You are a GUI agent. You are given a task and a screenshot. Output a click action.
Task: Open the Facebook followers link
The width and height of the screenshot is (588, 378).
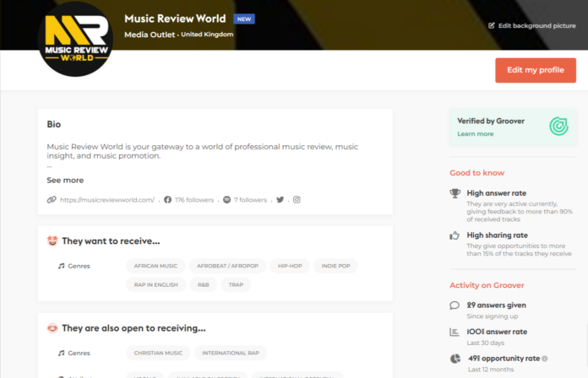[x=188, y=200]
